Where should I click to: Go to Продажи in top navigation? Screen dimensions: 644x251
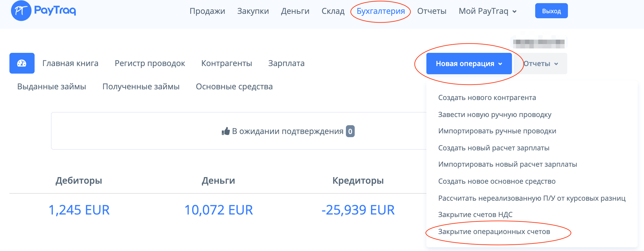click(207, 11)
